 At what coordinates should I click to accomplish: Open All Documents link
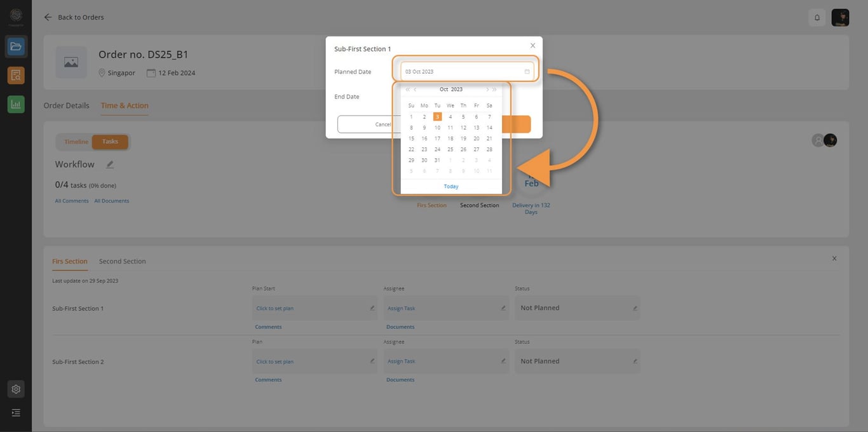click(x=112, y=201)
